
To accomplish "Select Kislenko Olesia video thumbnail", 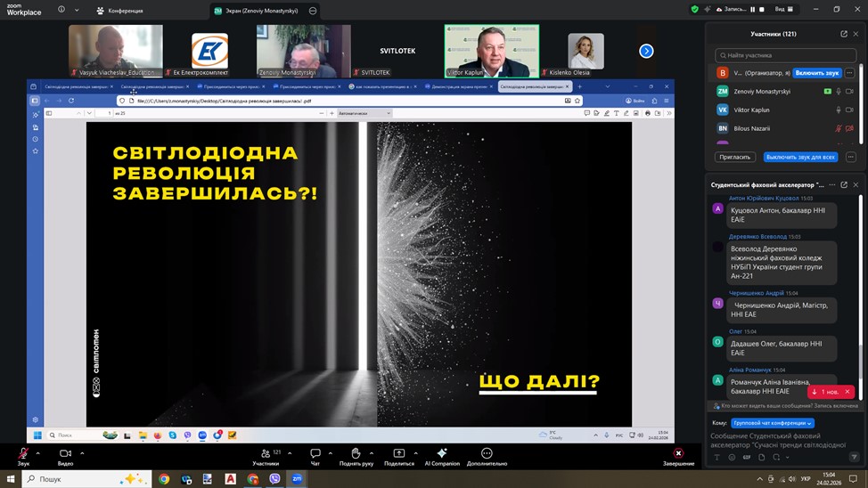I will click(586, 51).
